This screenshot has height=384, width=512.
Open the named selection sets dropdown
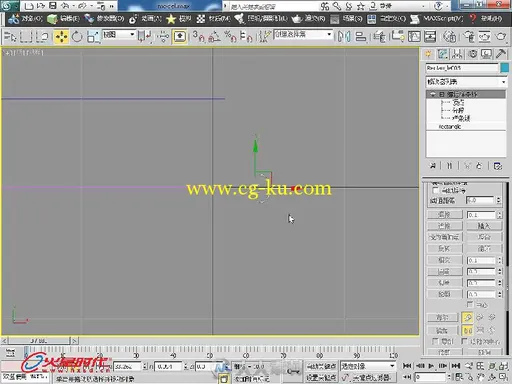coord(303,34)
